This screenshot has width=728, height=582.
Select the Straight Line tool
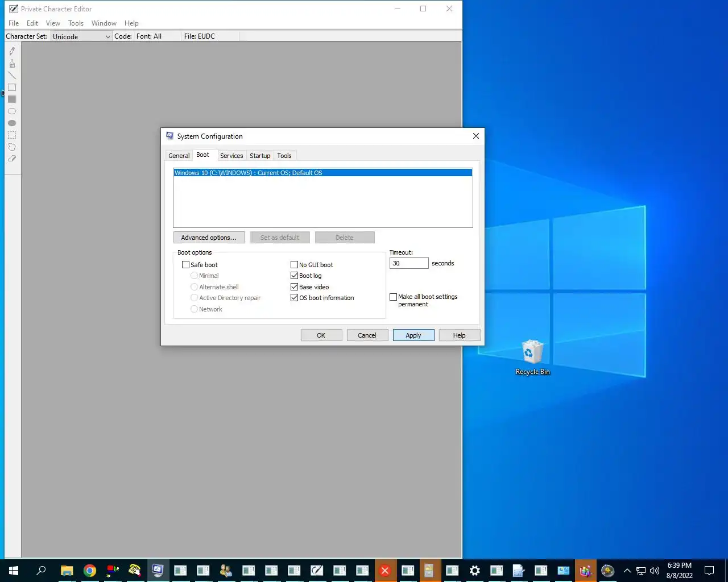[12, 75]
